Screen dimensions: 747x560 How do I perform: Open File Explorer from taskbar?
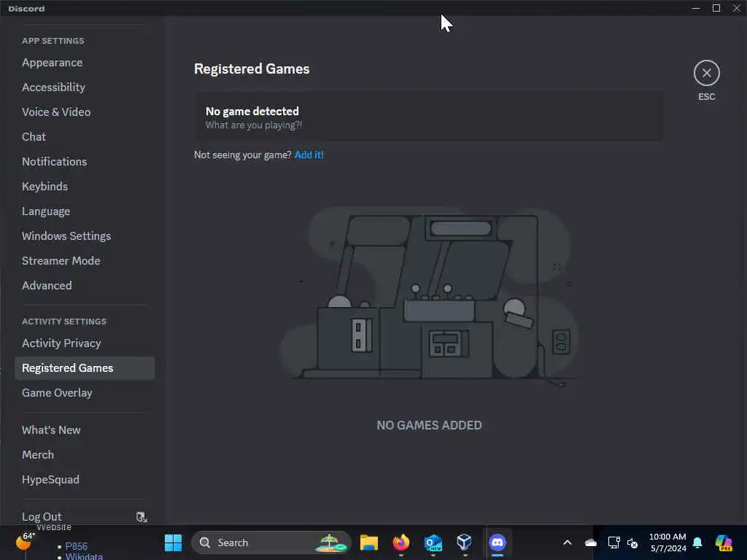point(368,542)
